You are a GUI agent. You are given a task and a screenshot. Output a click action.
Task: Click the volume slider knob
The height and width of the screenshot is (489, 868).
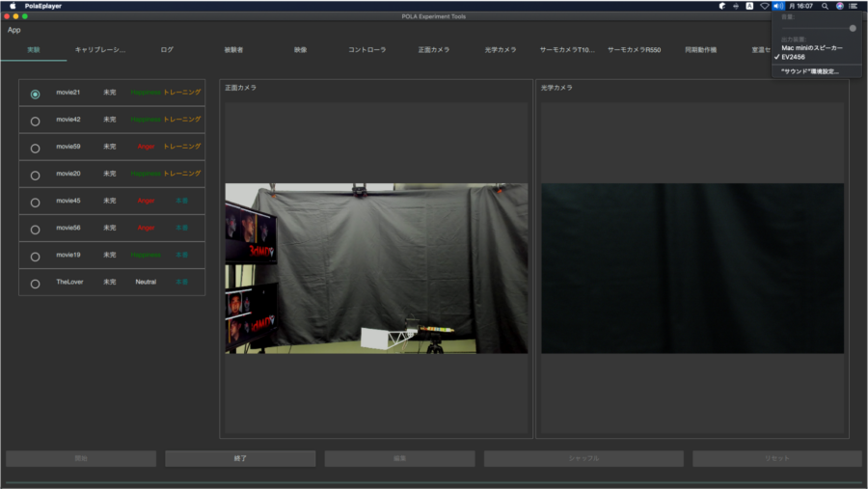pos(853,28)
